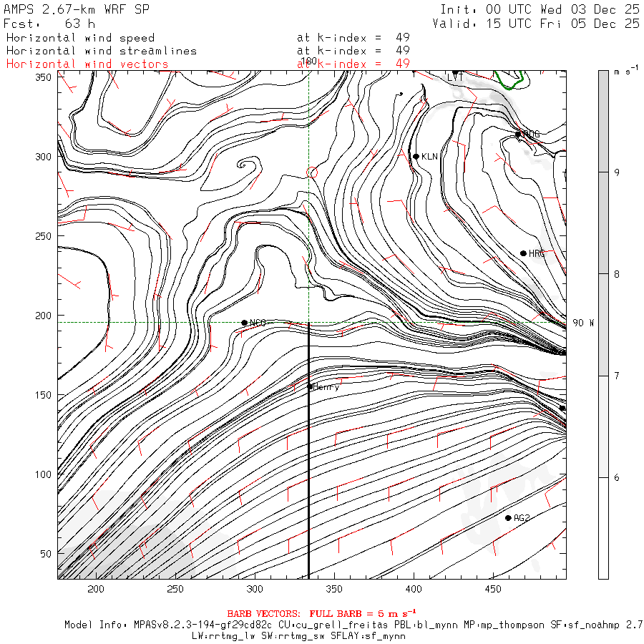Click the HRG station marker dot
This screenshot has height=644, width=644.
pyautogui.click(x=523, y=253)
